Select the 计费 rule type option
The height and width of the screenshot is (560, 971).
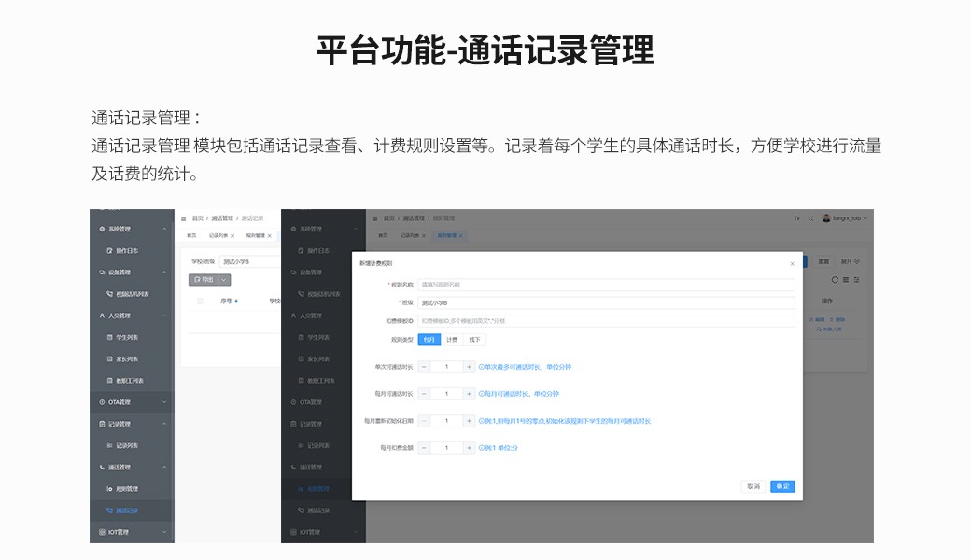(452, 340)
